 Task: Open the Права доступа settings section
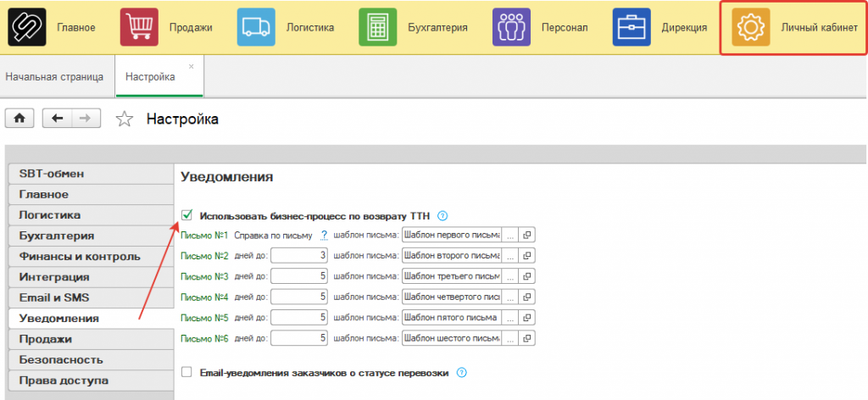pos(92,380)
